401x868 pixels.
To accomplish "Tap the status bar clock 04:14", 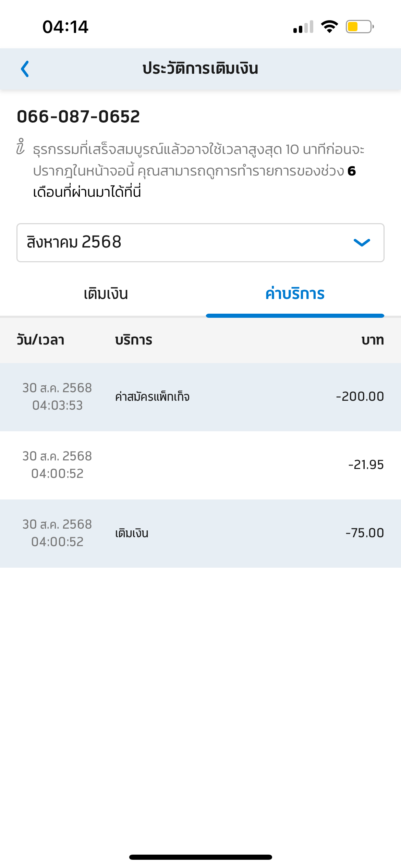I will (65, 27).
